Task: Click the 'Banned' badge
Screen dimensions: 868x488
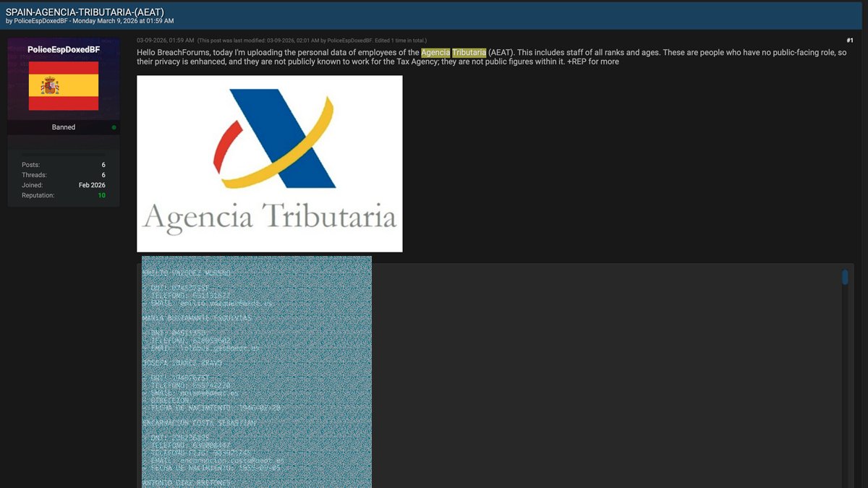Action: [x=63, y=127]
